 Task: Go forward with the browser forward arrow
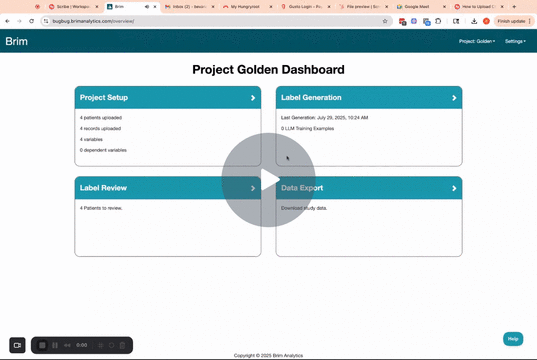[19, 21]
